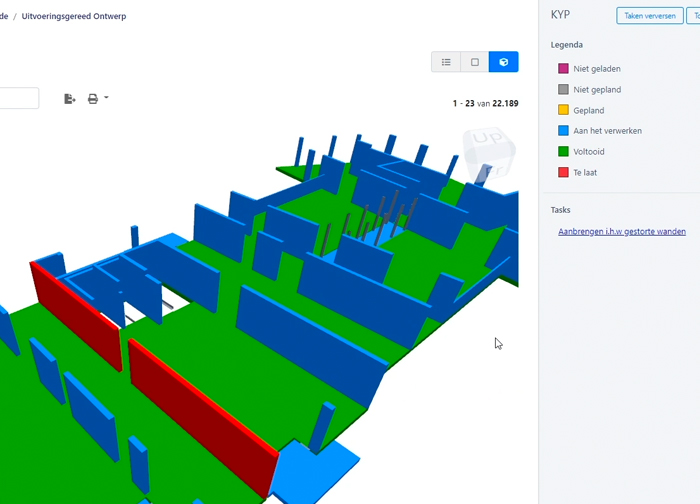Image resolution: width=700 pixels, height=504 pixels.
Task: Switch to the 2D square view
Action: (475, 62)
